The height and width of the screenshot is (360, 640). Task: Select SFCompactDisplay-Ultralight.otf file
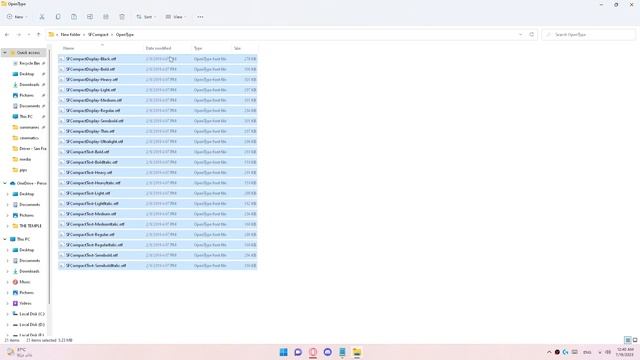pos(158,142)
